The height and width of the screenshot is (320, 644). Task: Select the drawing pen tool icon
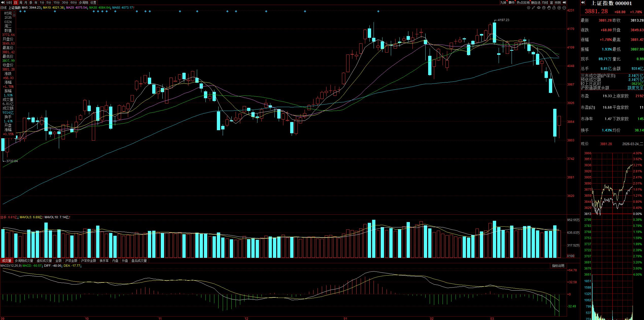click(x=534, y=8)
